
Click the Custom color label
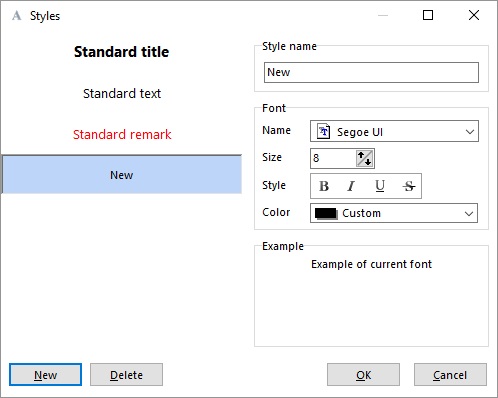361,213
